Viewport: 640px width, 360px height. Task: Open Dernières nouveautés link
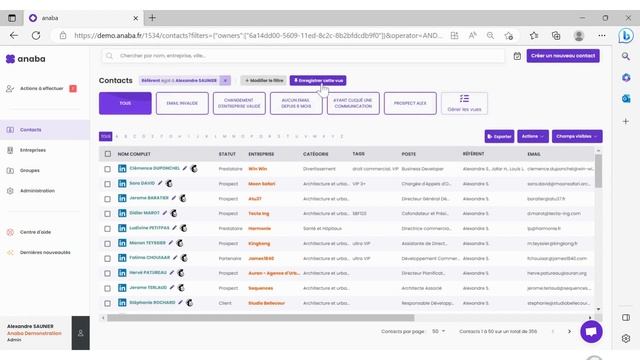click(45, 252)
